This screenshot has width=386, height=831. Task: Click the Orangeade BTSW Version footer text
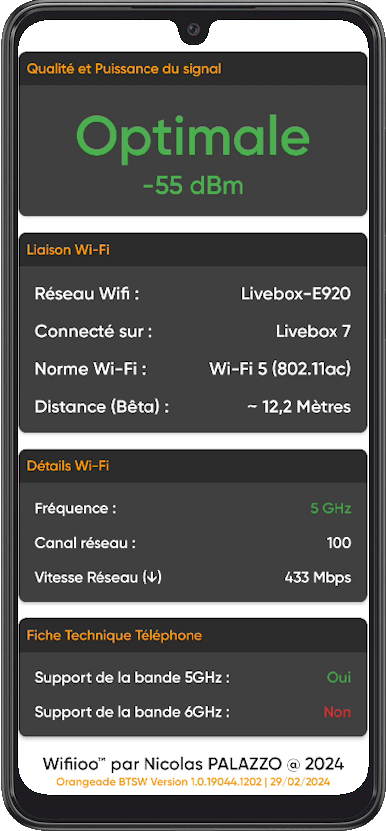(x=193, y=782)
